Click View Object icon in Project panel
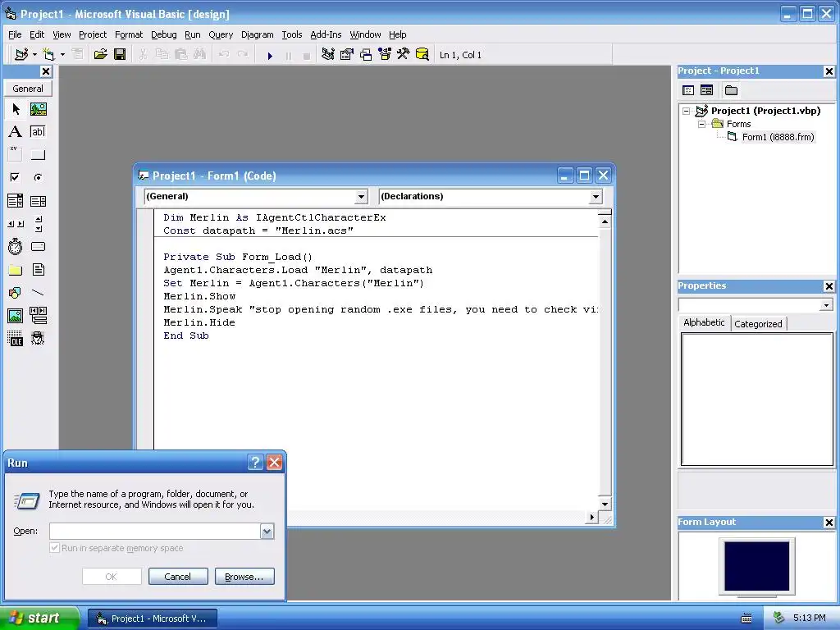 tap(707, 90)
